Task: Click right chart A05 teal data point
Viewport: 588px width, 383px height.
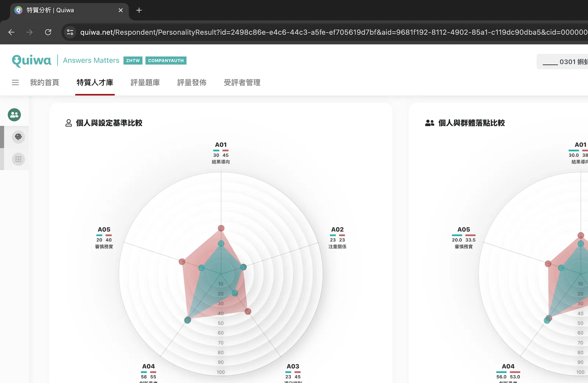Action: [x=561, y=268]
